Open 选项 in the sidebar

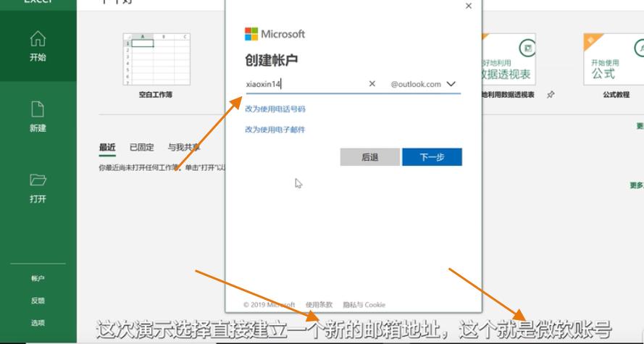38,323
